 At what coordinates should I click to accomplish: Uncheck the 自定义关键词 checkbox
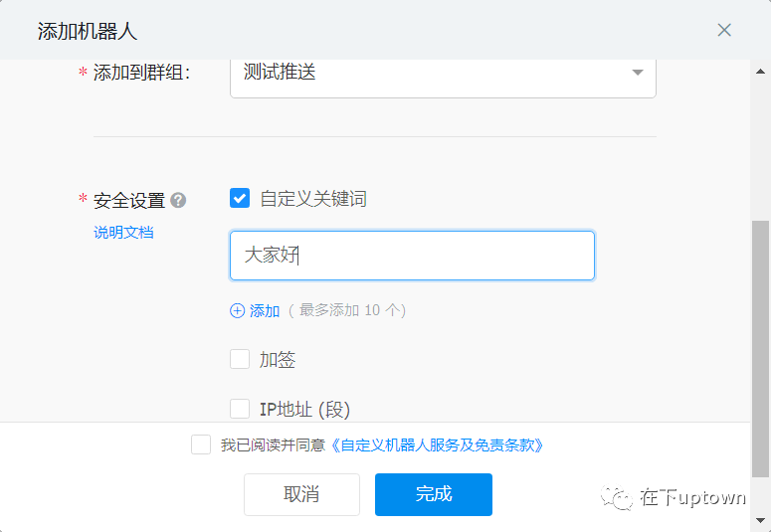click(240, 199)
